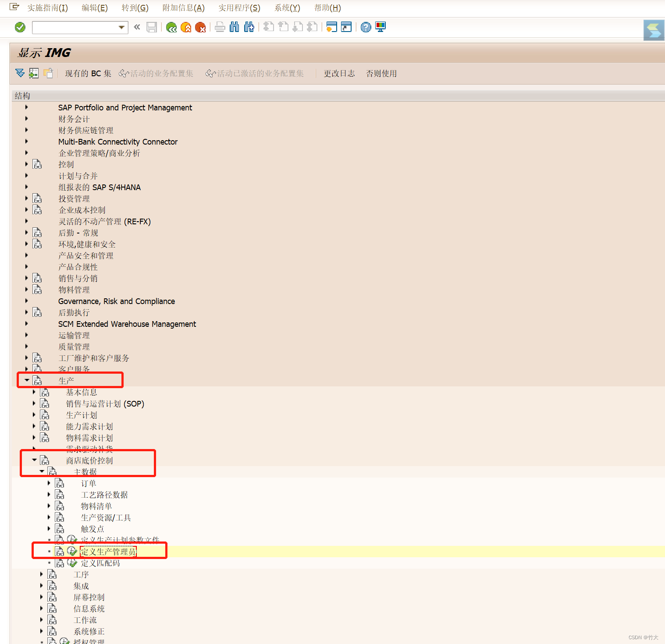Click the green-arrow icon beside Expand All

pyautogui.click(x=34, y=73)
